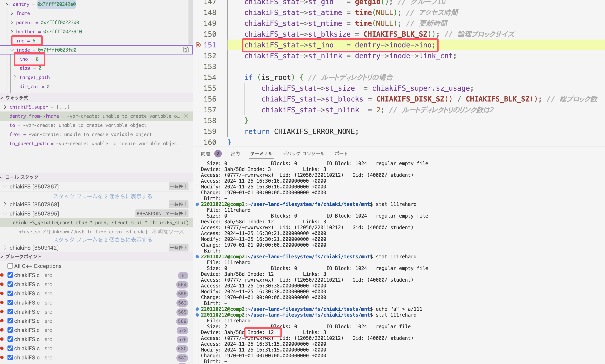Viewport: 605px width, 364px height.
Task: Click 'dir_cnt = 0' variable
Action: [x=35, y=86]
